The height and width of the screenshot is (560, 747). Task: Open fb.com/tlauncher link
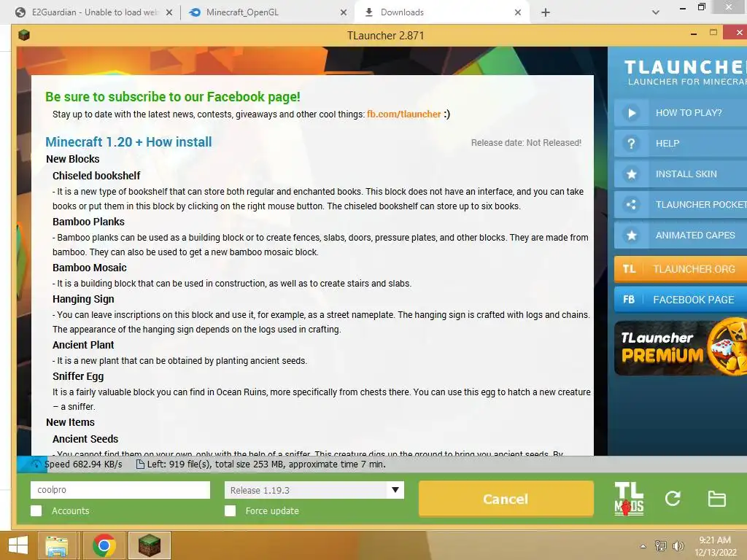pyautogui.click(x=403, y=114)
